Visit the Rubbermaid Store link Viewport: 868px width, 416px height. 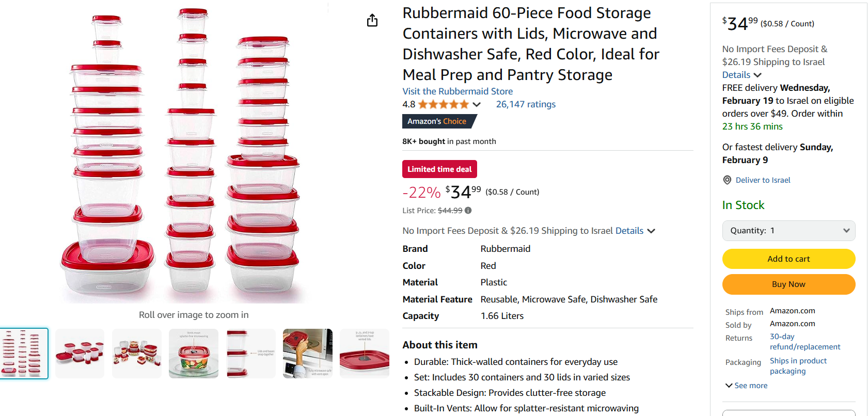457,91
